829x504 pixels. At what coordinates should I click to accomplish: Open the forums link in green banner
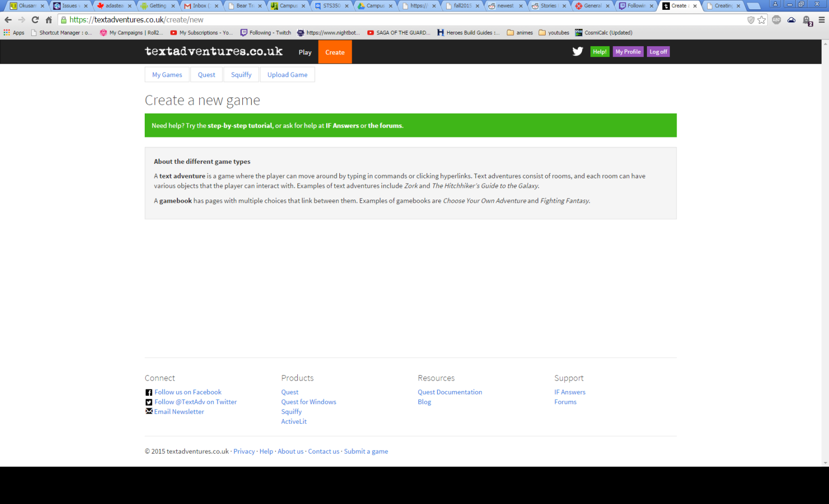[385, 125]
